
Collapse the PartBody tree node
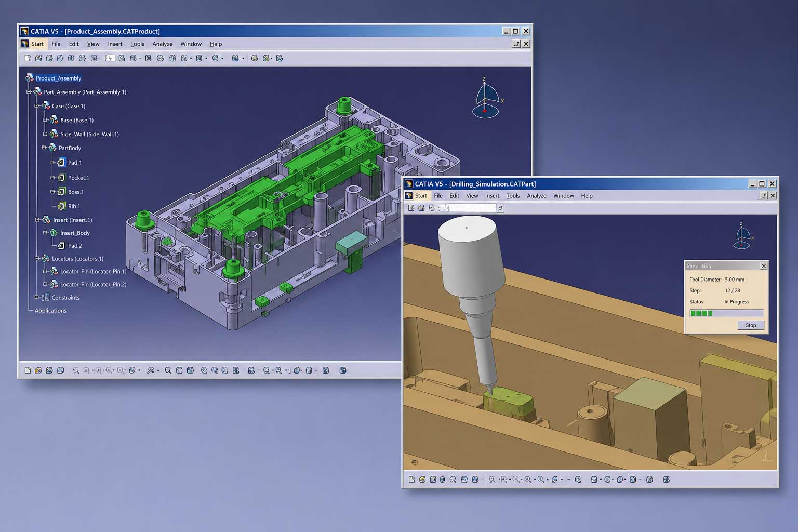point(44,148)
